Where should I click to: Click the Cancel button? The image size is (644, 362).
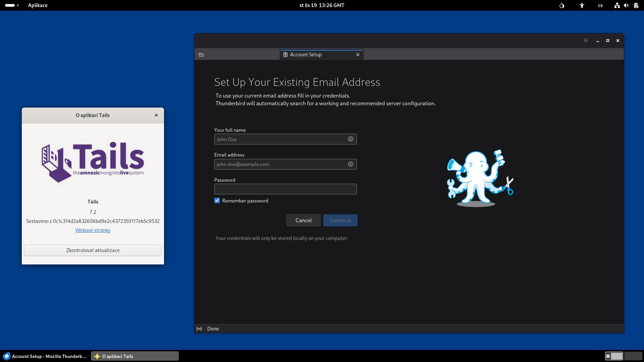tap(303, 220)
